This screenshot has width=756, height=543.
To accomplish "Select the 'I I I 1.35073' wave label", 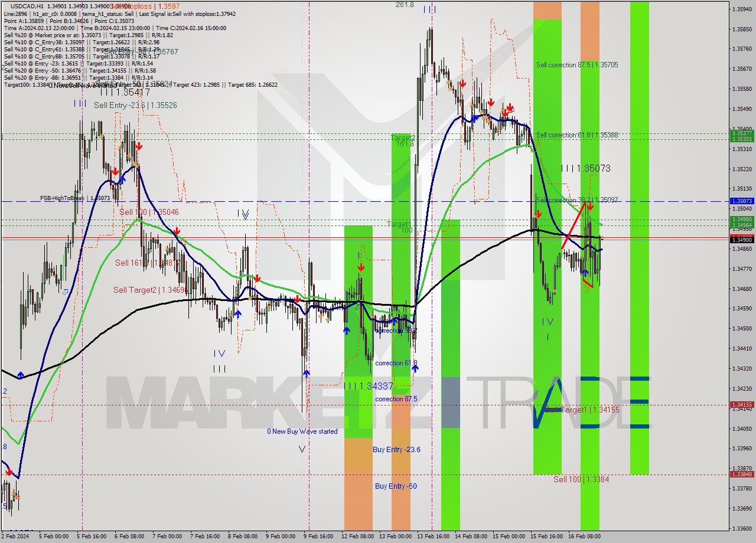I will click(585, 169).
